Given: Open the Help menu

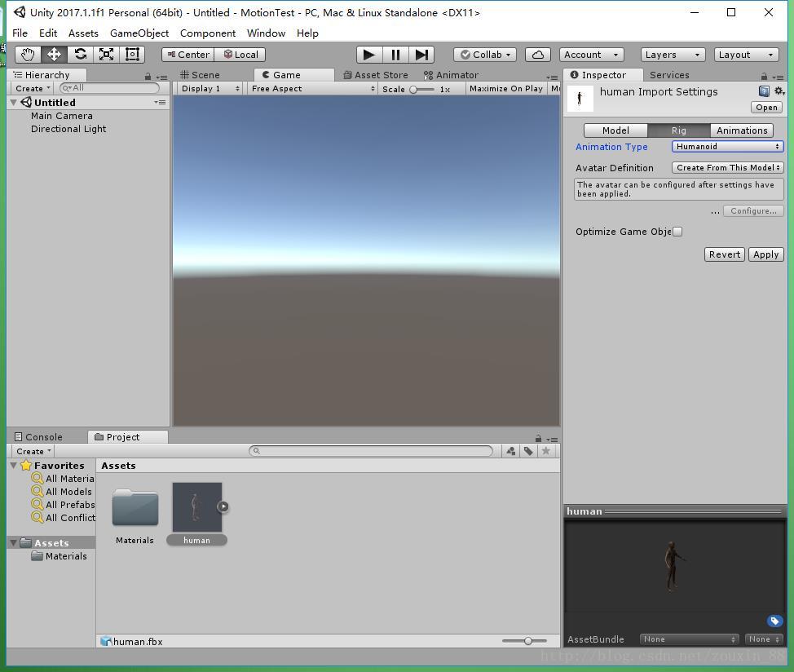Looking at the screenshot, I should tap(307, 33).
